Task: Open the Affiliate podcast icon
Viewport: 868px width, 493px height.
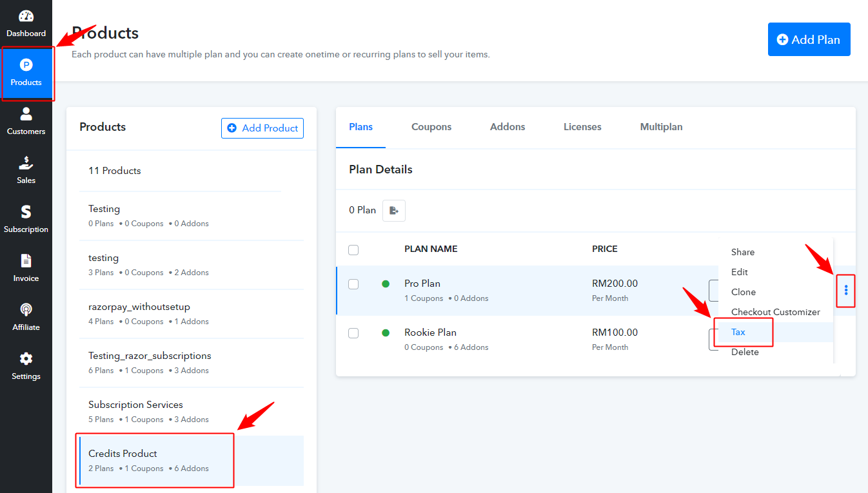Action: [x=26, y=310]
